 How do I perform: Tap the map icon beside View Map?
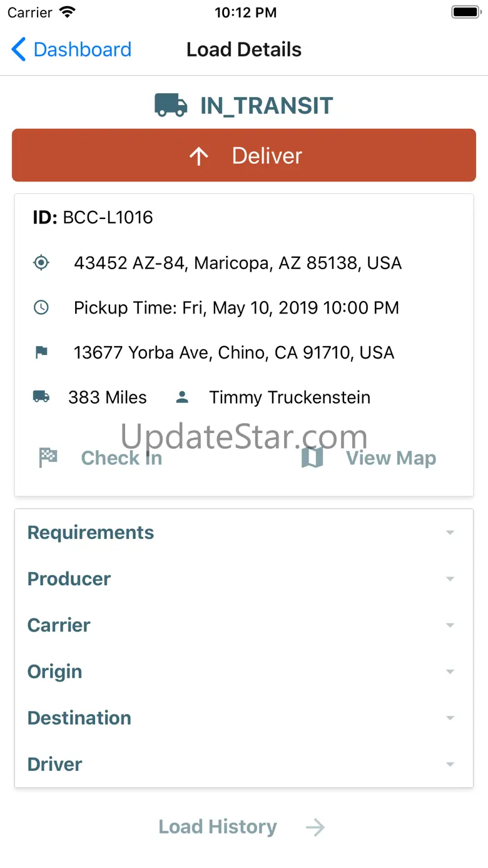click(312, 458)
